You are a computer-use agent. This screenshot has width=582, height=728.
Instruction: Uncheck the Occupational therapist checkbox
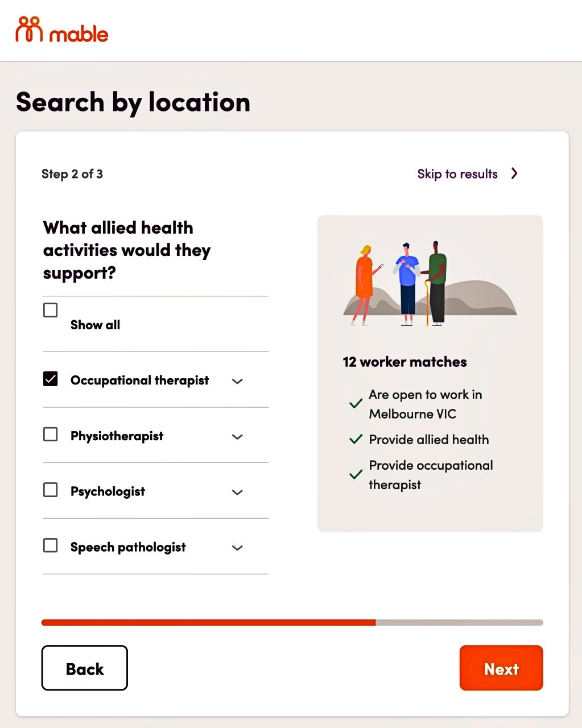[51, 379]
